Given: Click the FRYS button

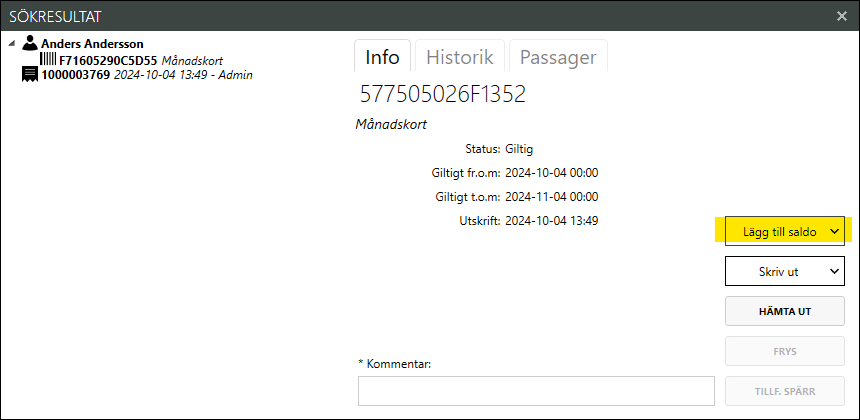Looking at the screenshot, I should 785,351.
